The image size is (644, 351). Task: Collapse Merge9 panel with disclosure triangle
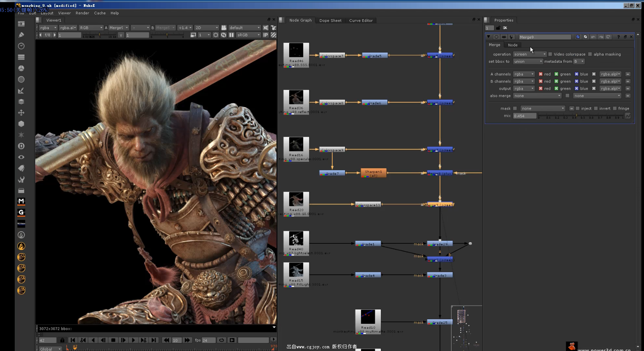click(488, 37)
